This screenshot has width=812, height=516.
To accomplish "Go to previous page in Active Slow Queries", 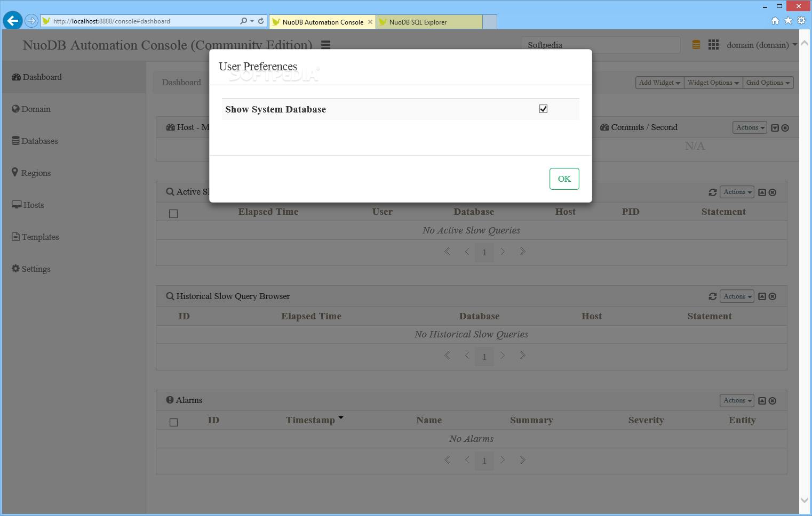I will coord(467,252).
